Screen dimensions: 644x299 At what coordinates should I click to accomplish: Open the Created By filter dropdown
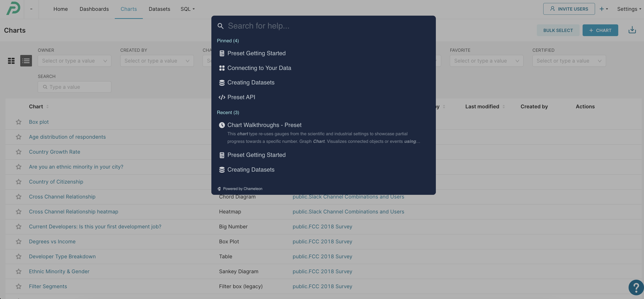[x=157, y=61]
